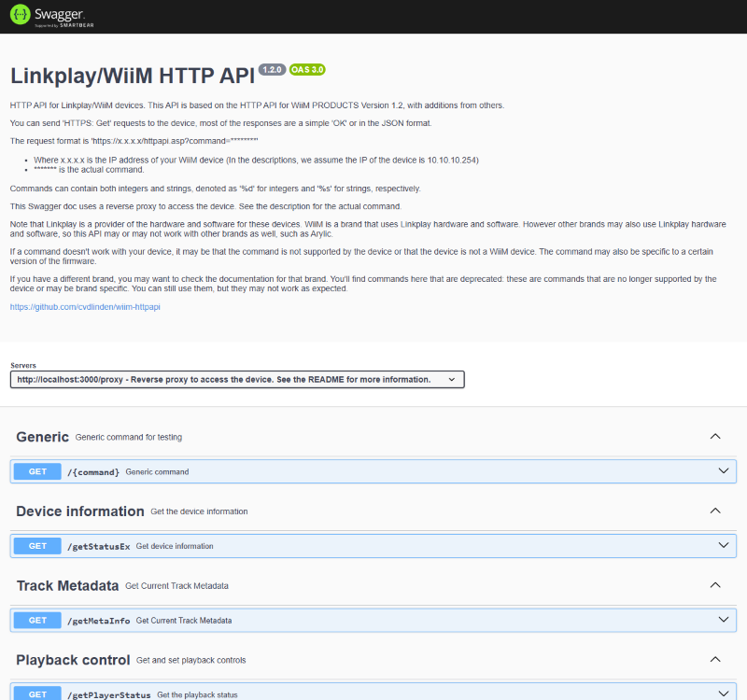Click the /getStatusEx path text
The width and height of the screenshot is (747, 700).
[99, 546]
